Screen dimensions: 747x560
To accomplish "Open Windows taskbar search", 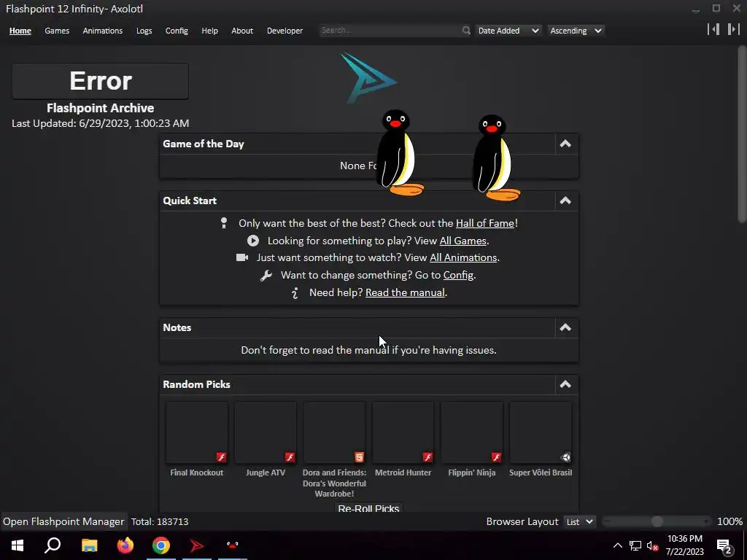I will coord(53,545).
